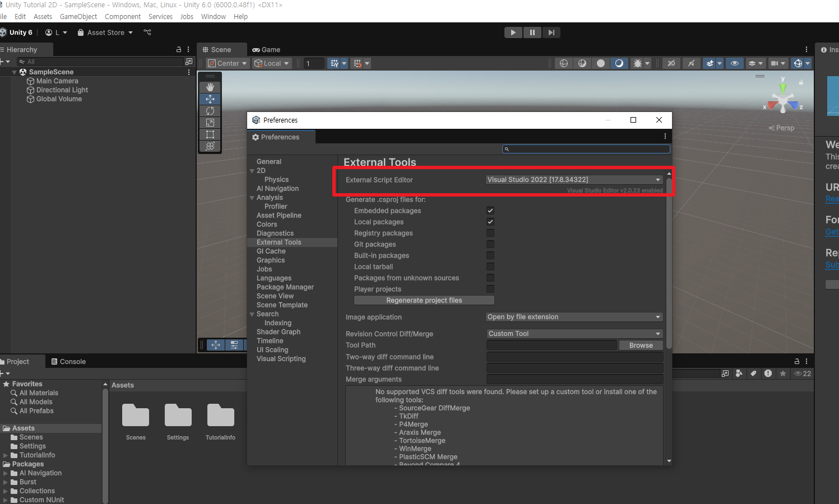Screen dimensions: 839x504
Task: Collapse the SampleScene hierarchy node
Action: (x=15, y=72)
